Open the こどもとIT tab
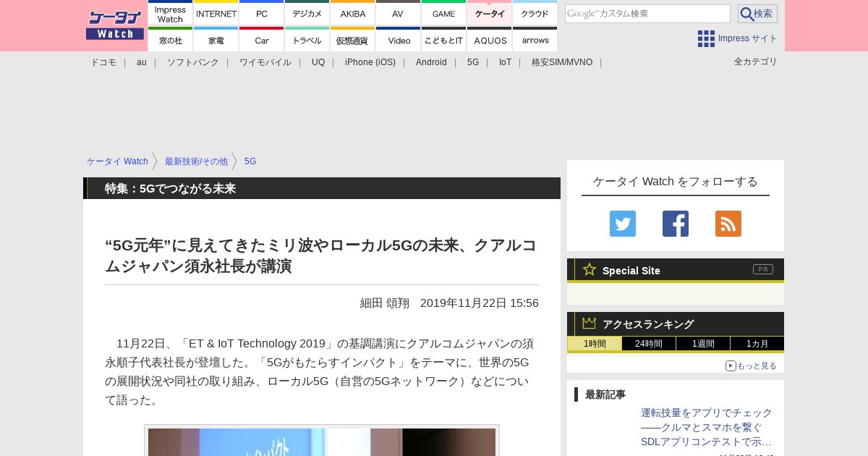The height and width of the screenshot is (456, 868). (x=443, y=39)
